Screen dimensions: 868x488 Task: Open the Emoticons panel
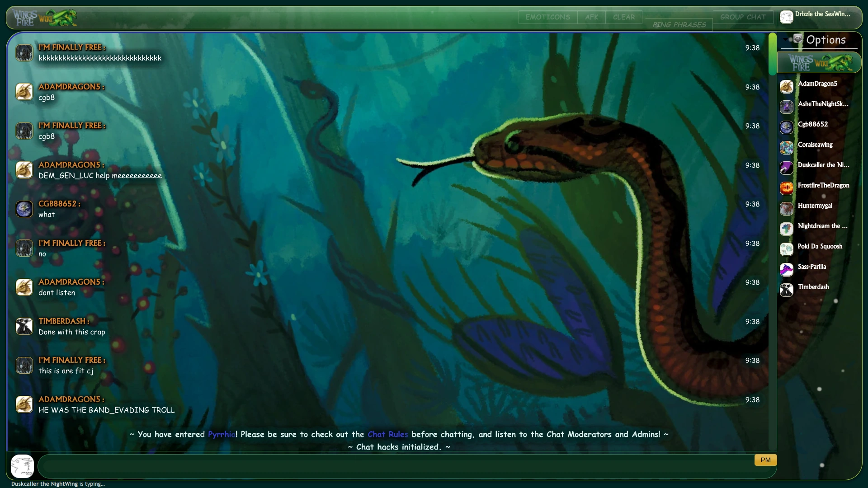(547, 17)
